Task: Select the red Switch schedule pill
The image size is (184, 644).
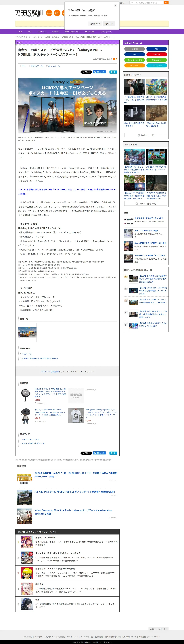Action: click(x=157, y=55)
